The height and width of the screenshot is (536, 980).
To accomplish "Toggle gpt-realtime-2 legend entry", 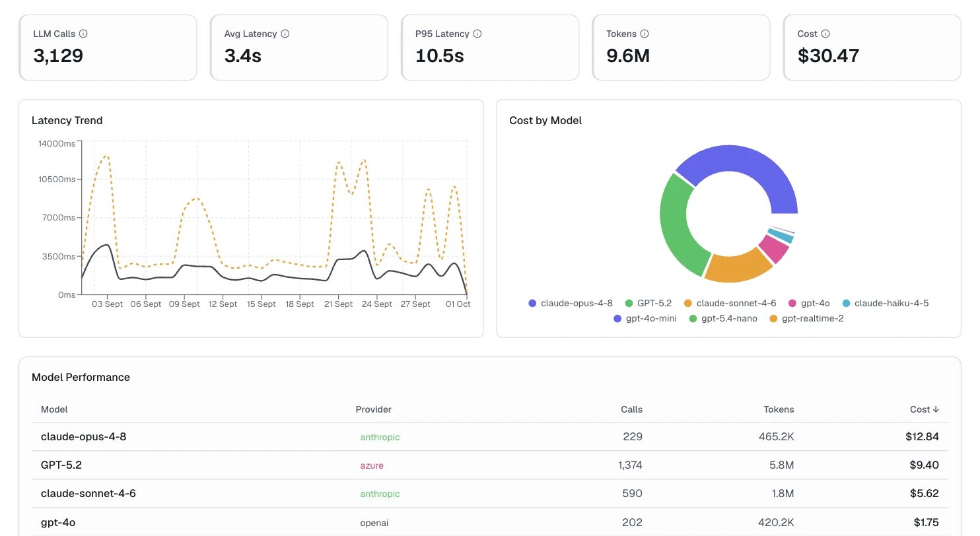I will tap(806, 318).
